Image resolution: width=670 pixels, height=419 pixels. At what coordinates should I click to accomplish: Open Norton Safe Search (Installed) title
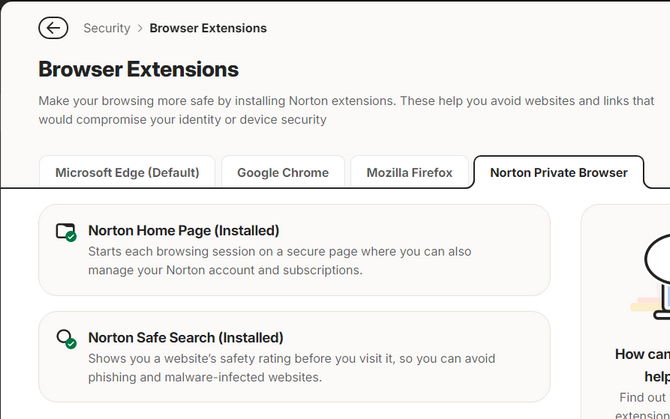click(x=186, y=337)
